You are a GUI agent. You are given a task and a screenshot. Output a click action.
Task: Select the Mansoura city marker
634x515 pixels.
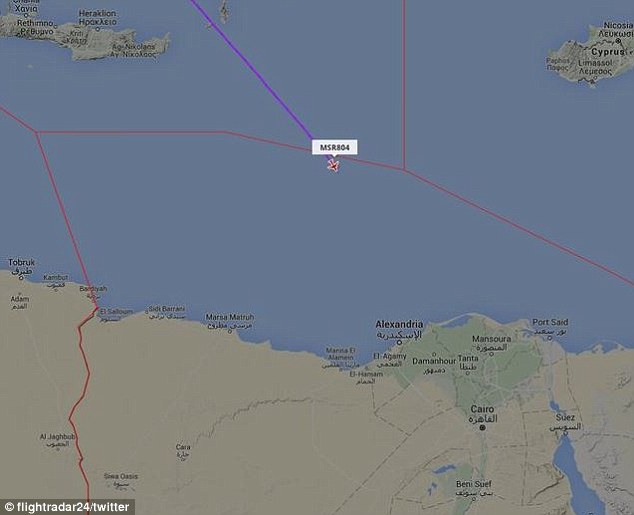(492, 354)
